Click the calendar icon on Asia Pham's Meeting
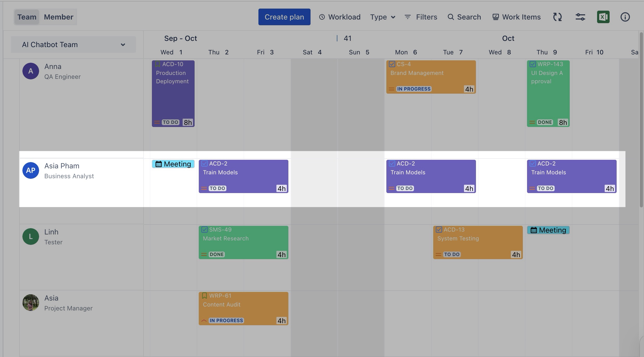 [158, 164]
